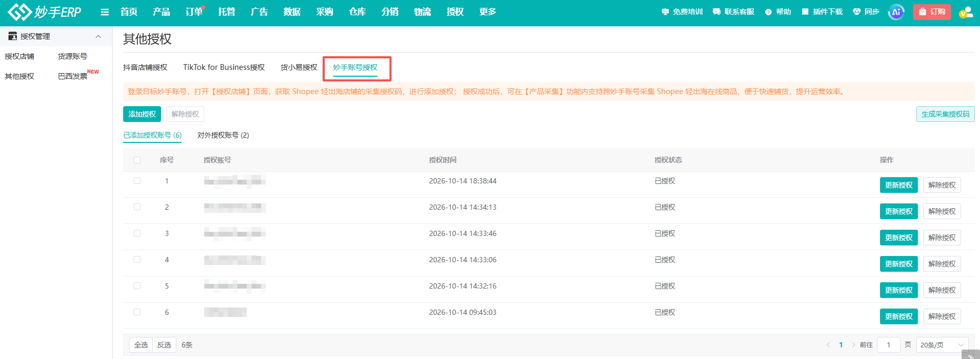Check the select-all header checkbox
This screenshot has width=980, height=359.
[x=137, y=160]
